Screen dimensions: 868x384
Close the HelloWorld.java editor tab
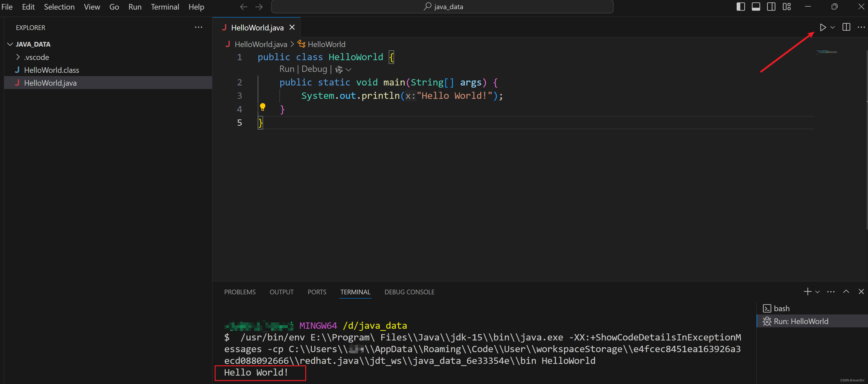pos(292,27)
